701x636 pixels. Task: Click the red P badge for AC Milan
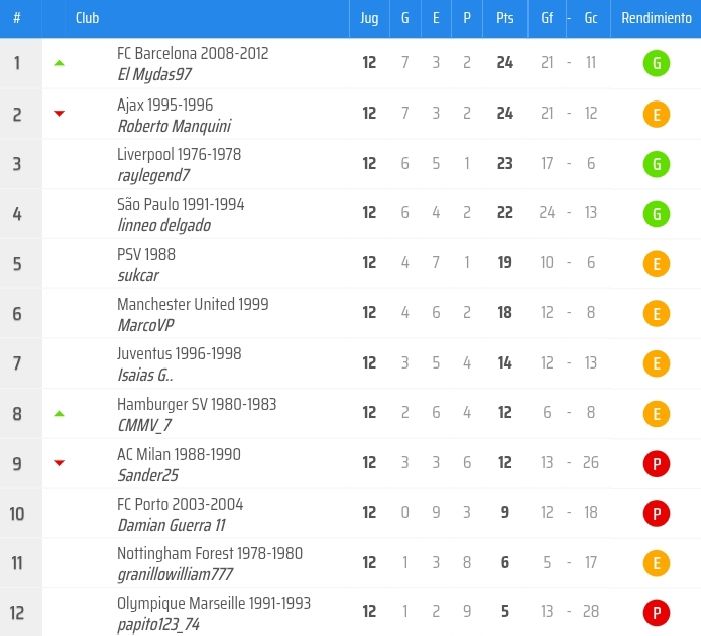pos(656,464)
